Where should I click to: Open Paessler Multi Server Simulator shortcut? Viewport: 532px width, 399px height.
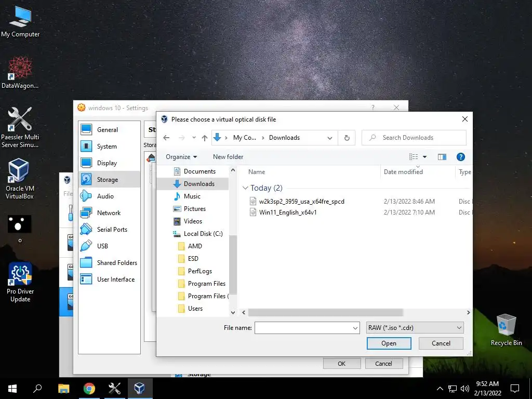(x=20, y=127)
